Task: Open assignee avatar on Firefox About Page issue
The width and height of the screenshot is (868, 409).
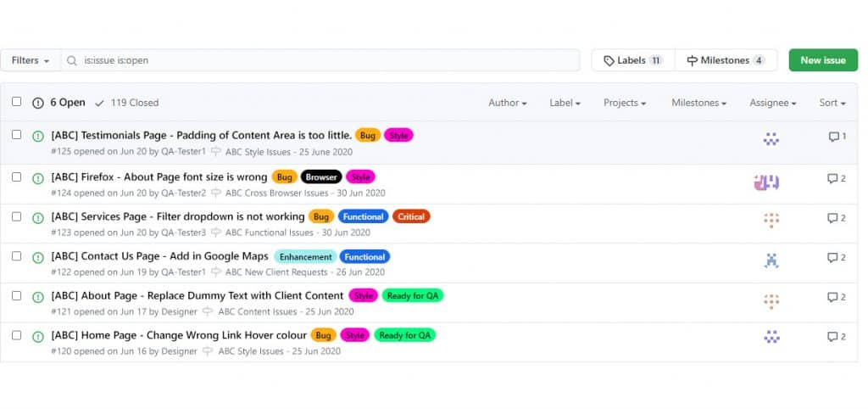Action: [x=766, y=182]
